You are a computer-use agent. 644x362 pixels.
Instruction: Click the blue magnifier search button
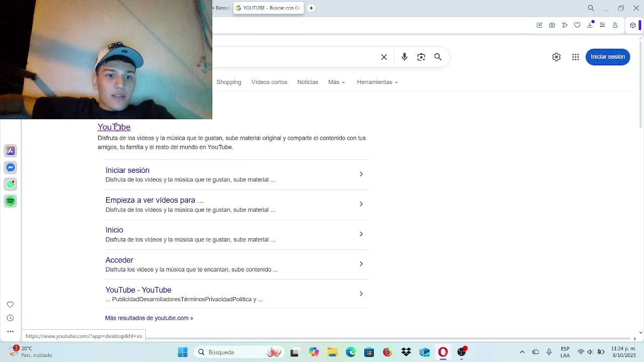pyautogui.click(x=438, y=57)
